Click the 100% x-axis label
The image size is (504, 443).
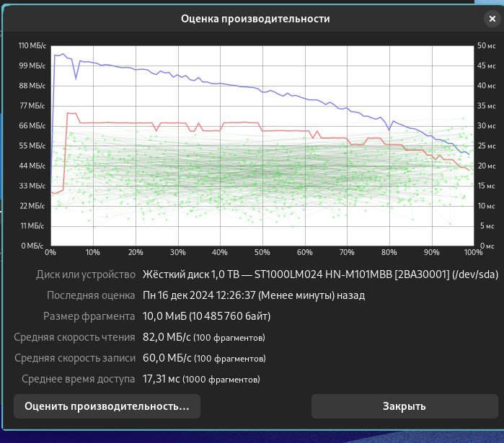click(x=474, y=252)
